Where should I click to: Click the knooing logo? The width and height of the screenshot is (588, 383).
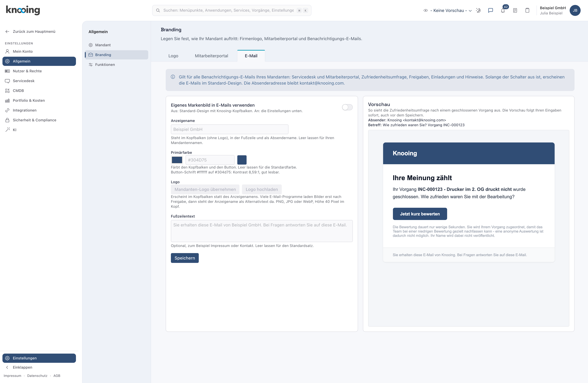tap(23, 10)
